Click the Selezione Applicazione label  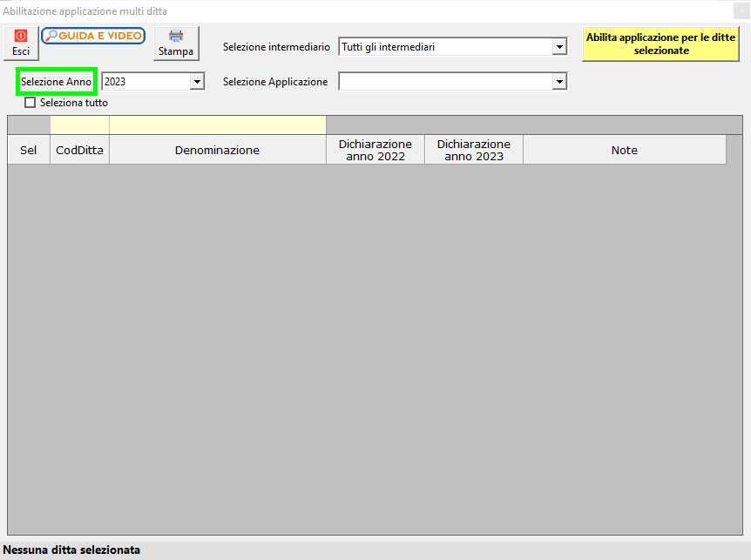click(x=275, y=82)
